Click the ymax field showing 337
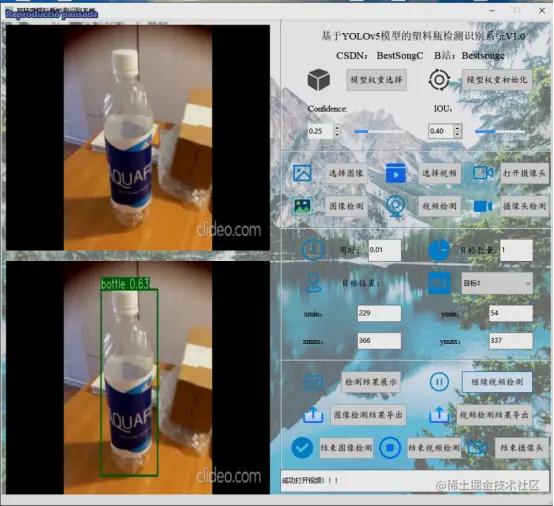554x506 pixels. coord(511,341)
